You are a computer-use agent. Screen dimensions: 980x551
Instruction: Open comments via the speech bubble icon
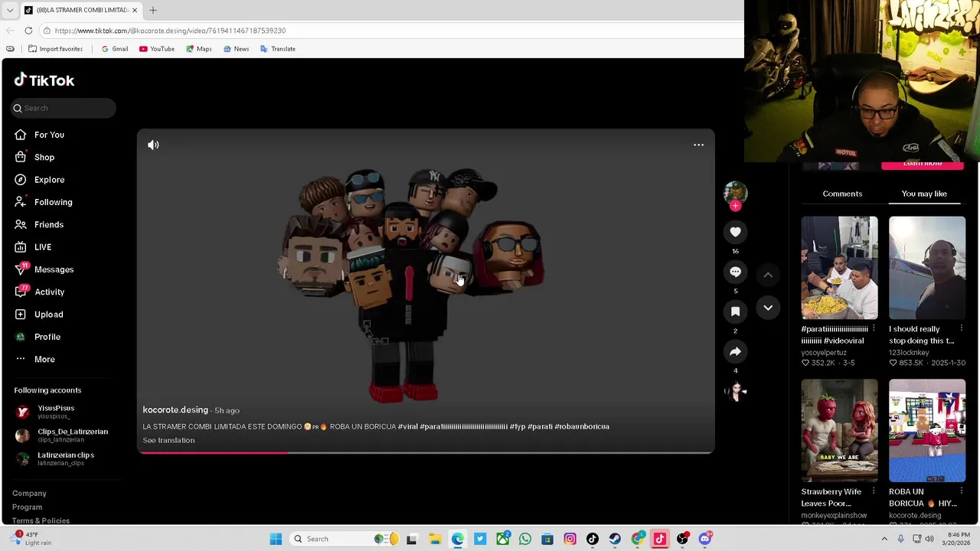tap(735, 272)
